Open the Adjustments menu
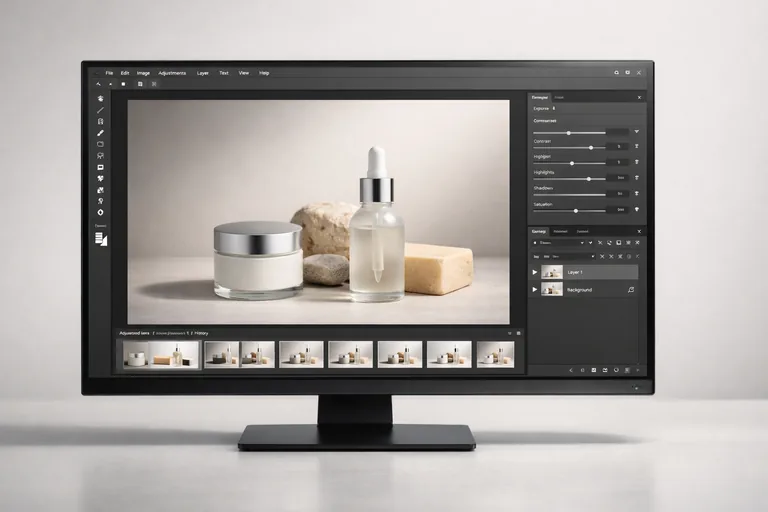This screenshot has width=768, height=512. [x=173, y=73]
